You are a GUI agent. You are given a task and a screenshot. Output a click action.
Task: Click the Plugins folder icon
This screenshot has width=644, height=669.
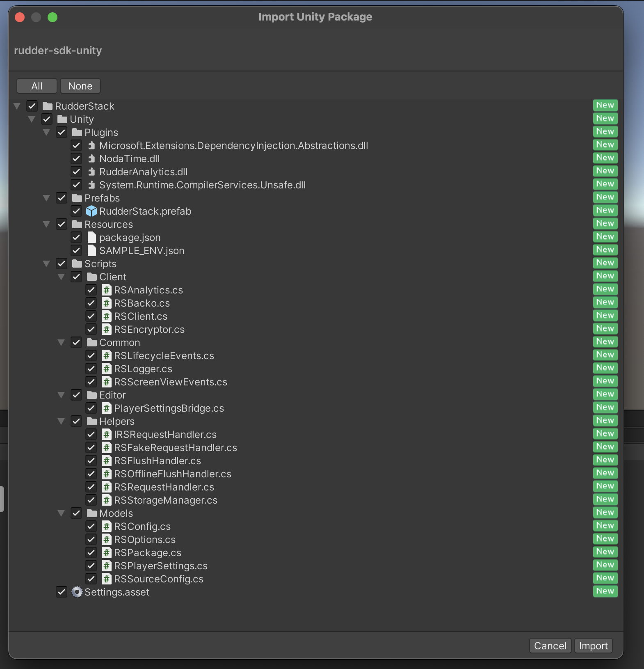coord(77,133)
